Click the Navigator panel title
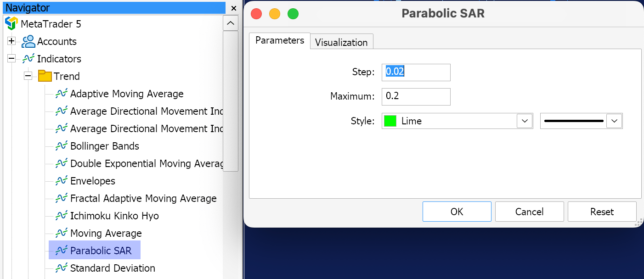The image size is (644, 279). [x=28, y=8]
